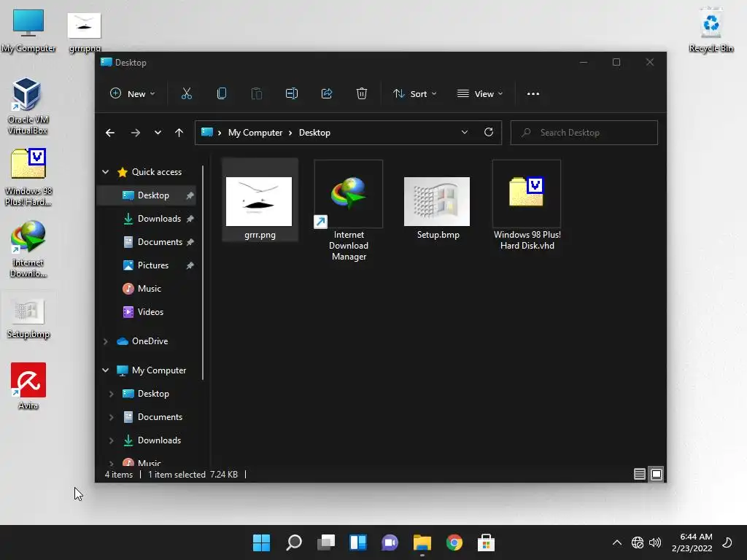The height and width of the screenshot is (560, 747).
Task: Show recent locations chevron dropdown
Action: pos(158,133)
